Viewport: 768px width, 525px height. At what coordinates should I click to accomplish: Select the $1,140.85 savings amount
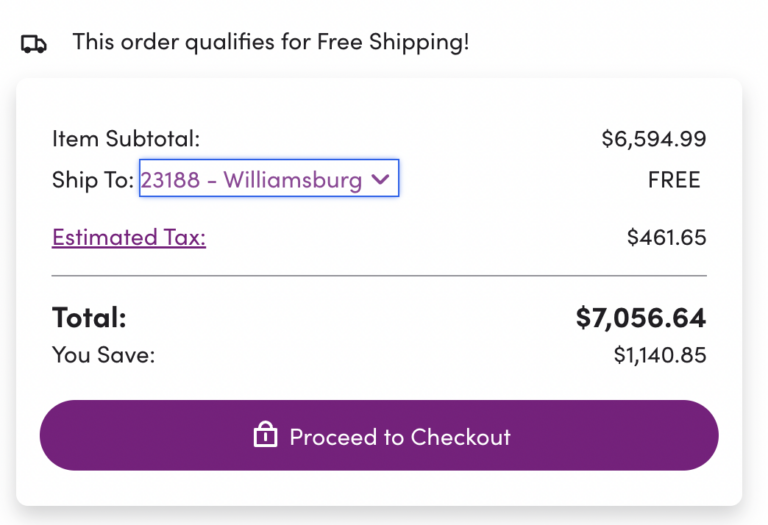(660, 355)
